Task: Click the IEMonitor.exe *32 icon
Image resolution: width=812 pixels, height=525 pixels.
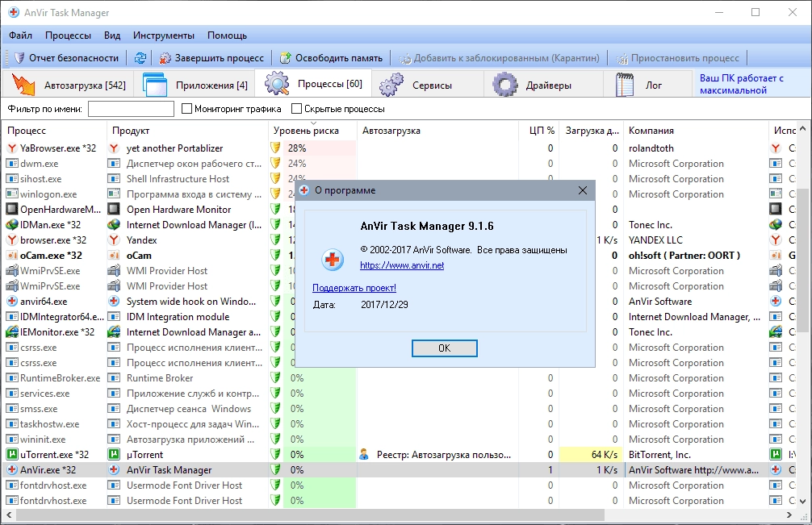Action: point(12,332)
